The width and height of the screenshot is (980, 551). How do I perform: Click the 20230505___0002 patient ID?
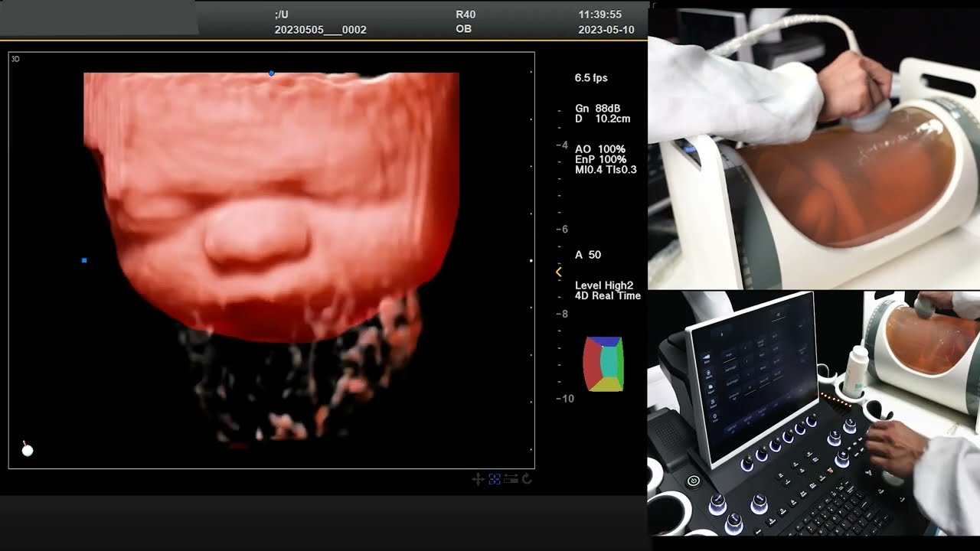coord(320,30)
